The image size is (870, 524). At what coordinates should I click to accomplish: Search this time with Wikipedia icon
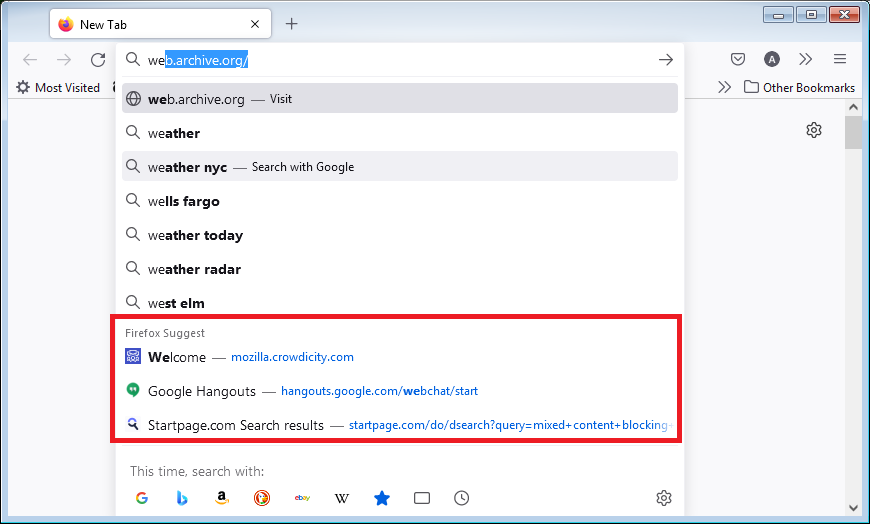coord(342,498)
